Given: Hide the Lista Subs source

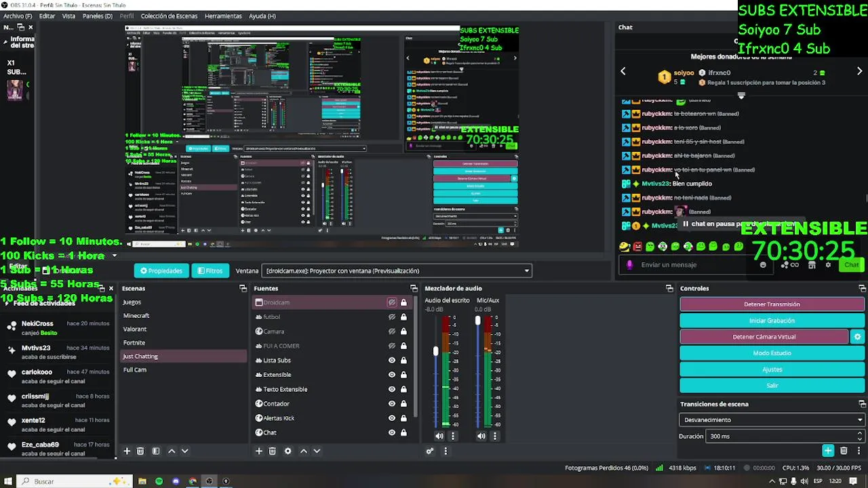Looking at the screenshot, I should [392, 361].
